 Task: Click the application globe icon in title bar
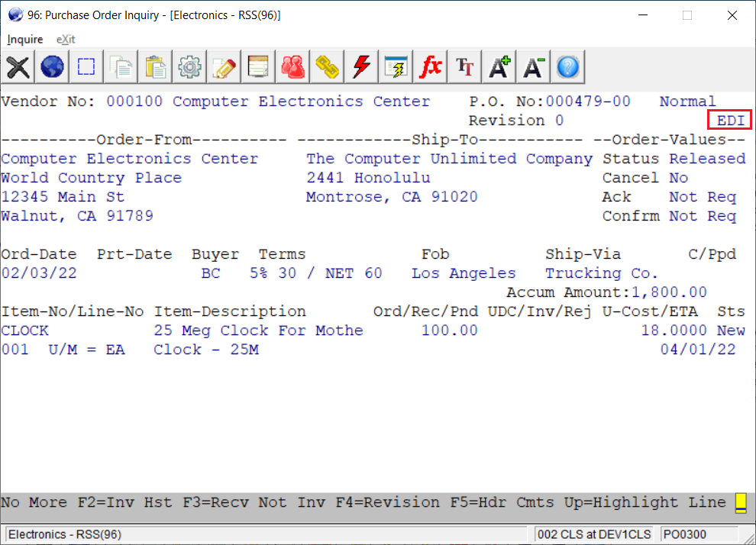(15, 15)
